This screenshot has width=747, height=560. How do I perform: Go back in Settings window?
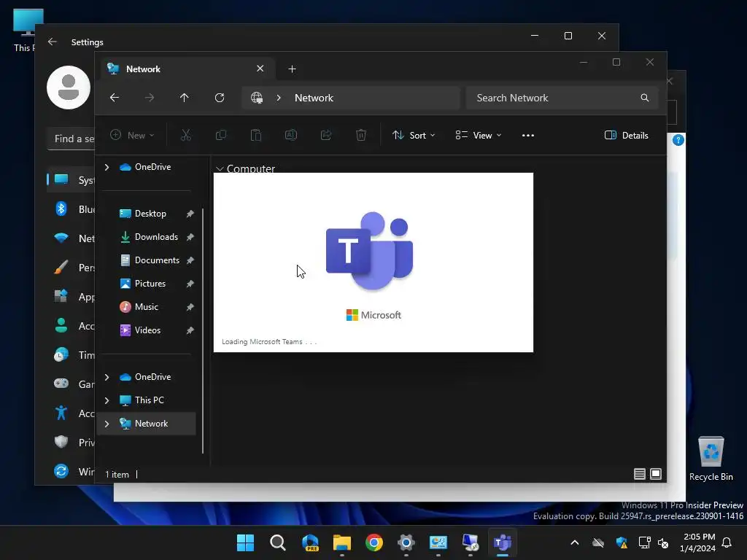53,42
